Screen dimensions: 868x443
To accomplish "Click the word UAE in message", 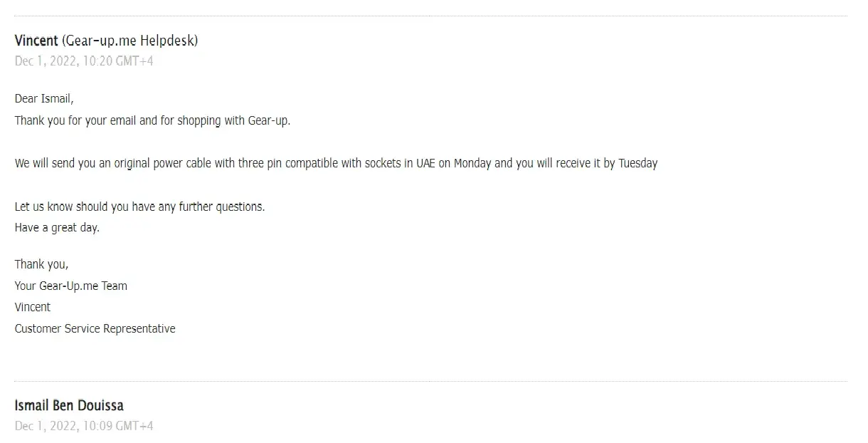I will [x=425, y=163].
